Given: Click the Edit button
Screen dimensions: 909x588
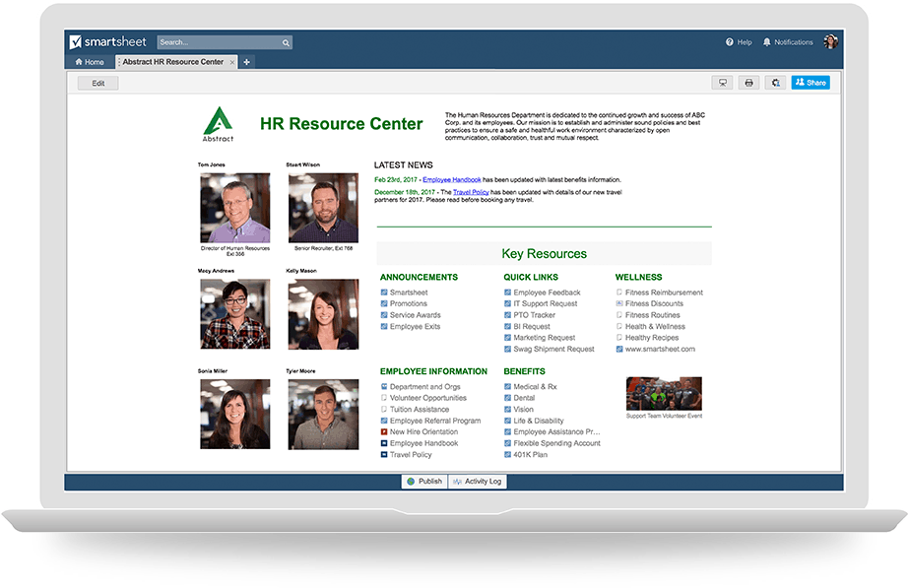Looking at the screenshot, I should click(x=98, y=84).
